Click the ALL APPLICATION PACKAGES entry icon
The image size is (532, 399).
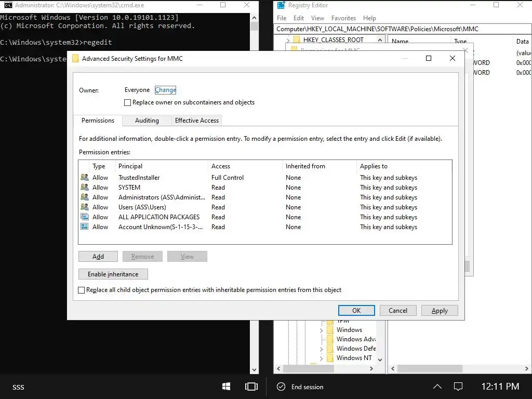point(85,217)
